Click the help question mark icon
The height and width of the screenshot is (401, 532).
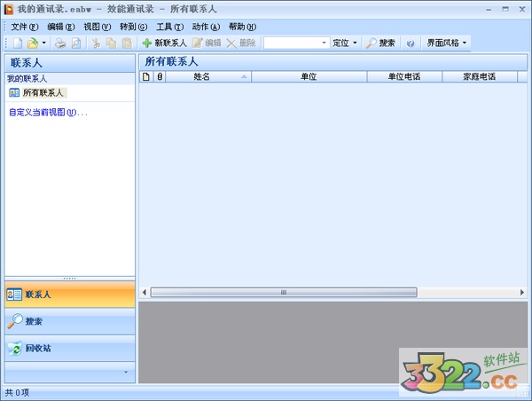coord(411,43)
